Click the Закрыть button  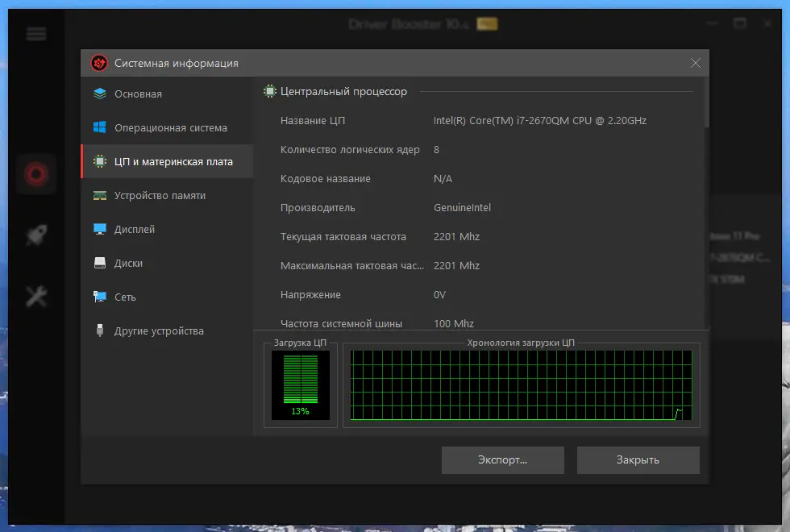[x=638, y=460]
